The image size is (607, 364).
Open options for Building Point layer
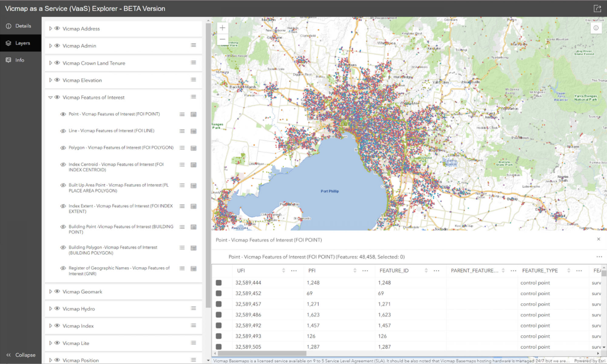coord(182,227)
